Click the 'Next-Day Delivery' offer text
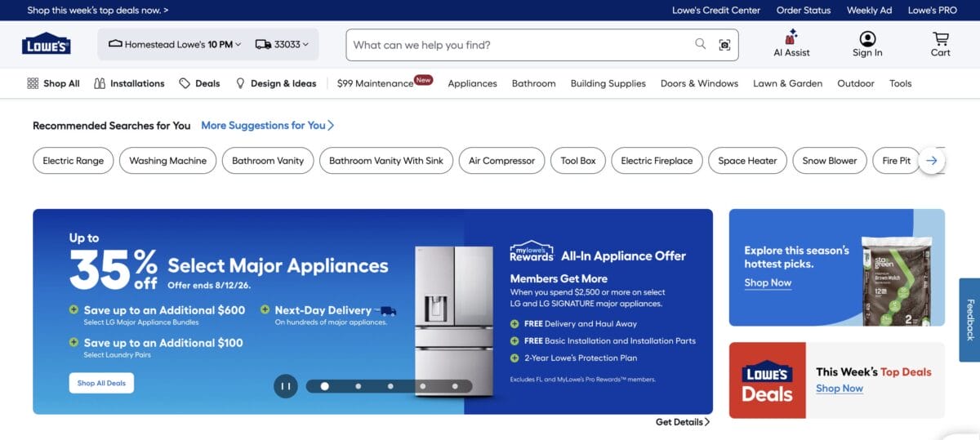Screen dimensions: 980x440 click(x=323, y=310)
